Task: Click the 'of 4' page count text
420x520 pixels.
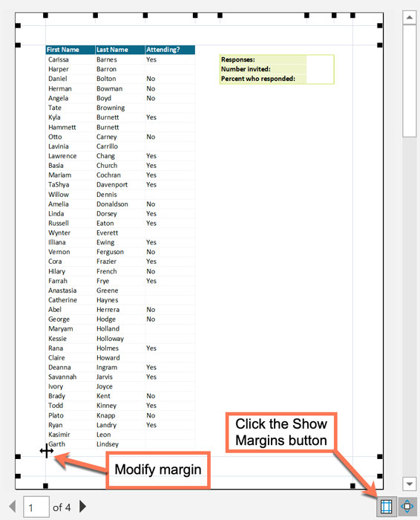Action: (62, 507)
